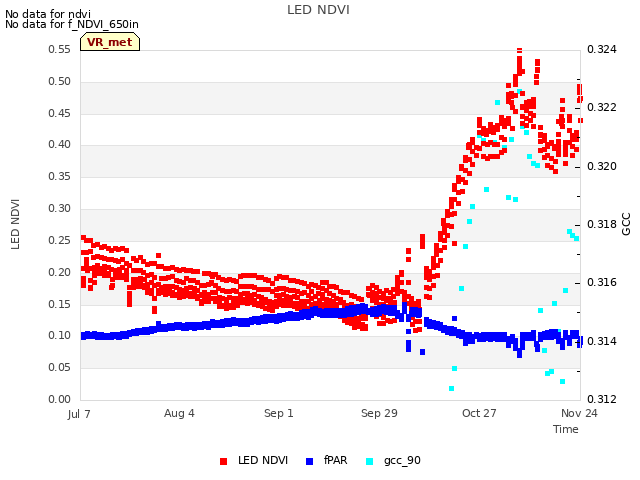Viewport: 640px width, 480px height.
Task: Click the Jul 7 x-axis tick label
Action: [79, 414]
